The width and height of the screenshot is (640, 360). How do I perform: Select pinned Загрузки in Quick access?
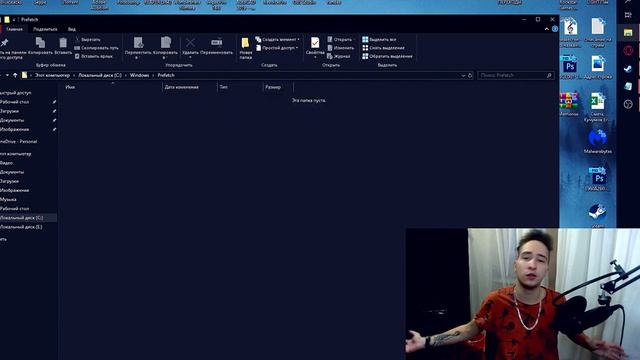click(x=9, y=111)
